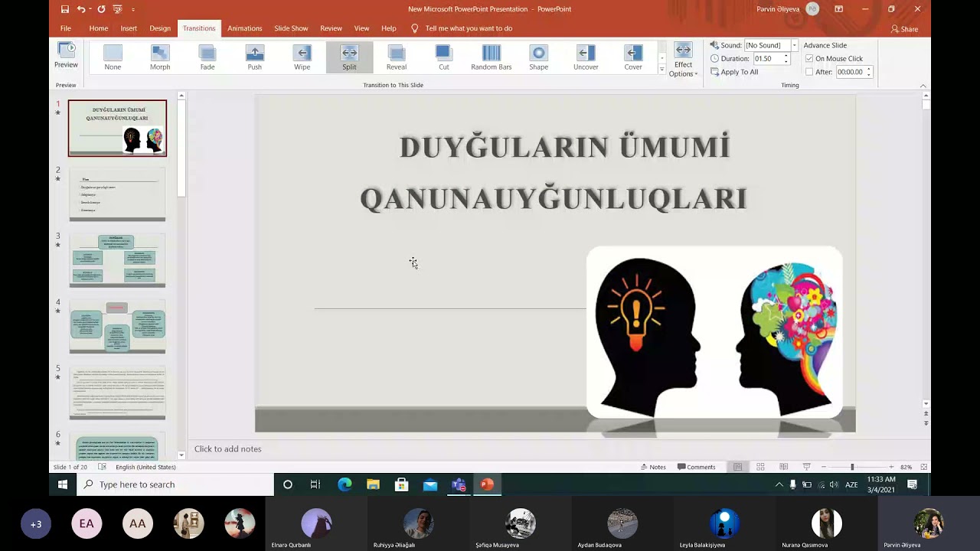Viewport: 980px width, 551px height.
Task: Start slideshow from beginning in Quick Access
Action: (117, 9)
